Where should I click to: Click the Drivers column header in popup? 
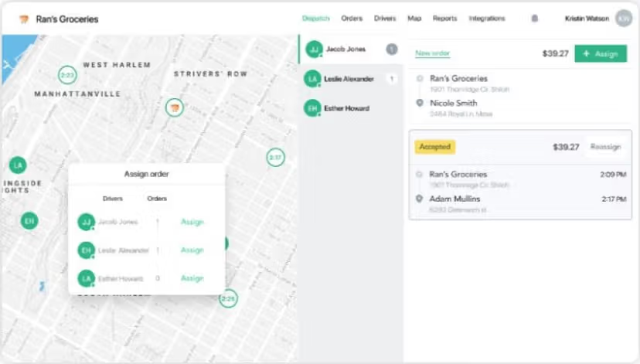point(113,199)
